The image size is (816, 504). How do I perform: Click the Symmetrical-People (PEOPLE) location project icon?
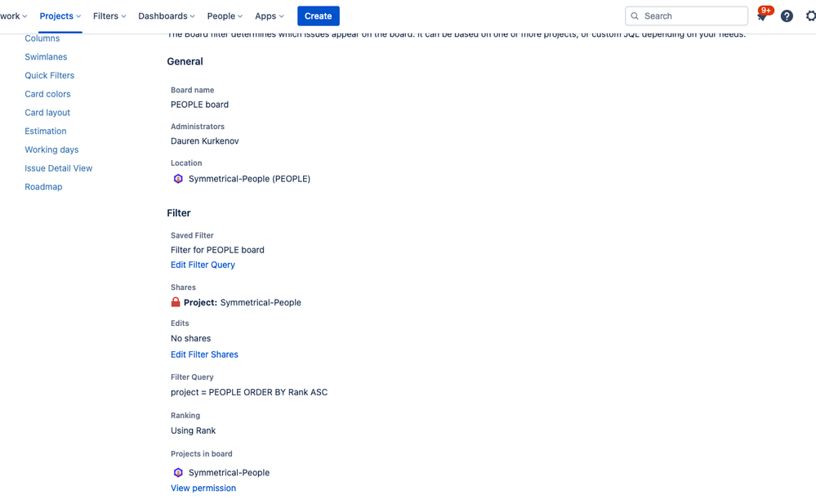(x=178, y=179)
